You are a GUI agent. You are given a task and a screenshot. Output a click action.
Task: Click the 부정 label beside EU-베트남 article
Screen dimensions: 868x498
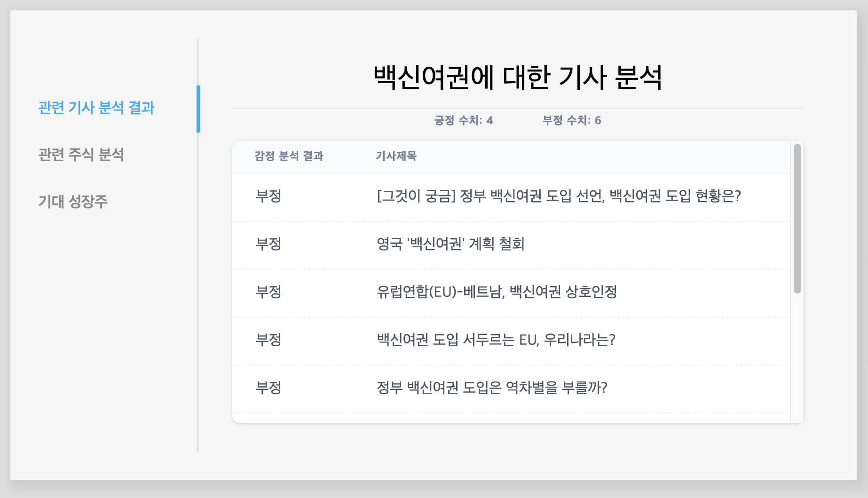pos(269,292)
